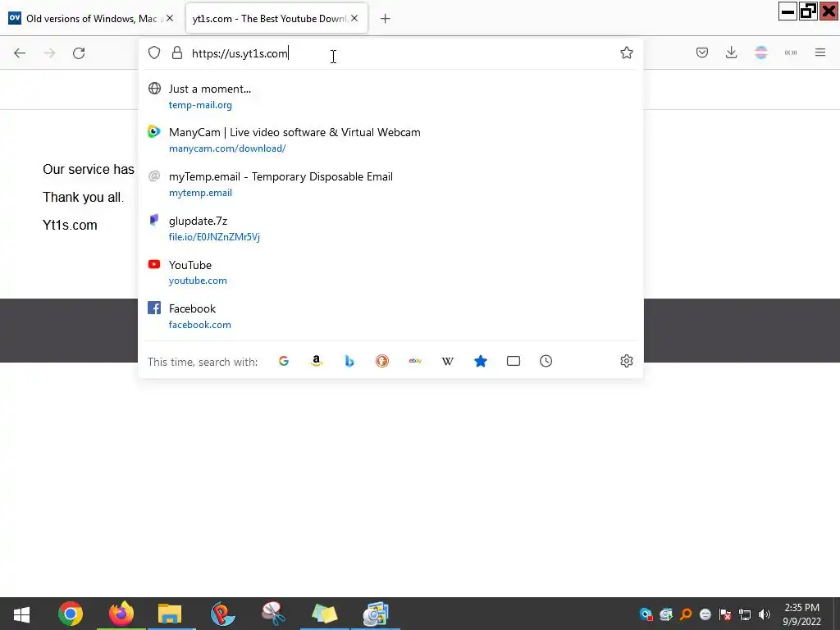Search this time with DuckDuckGo

click(382, 361)
